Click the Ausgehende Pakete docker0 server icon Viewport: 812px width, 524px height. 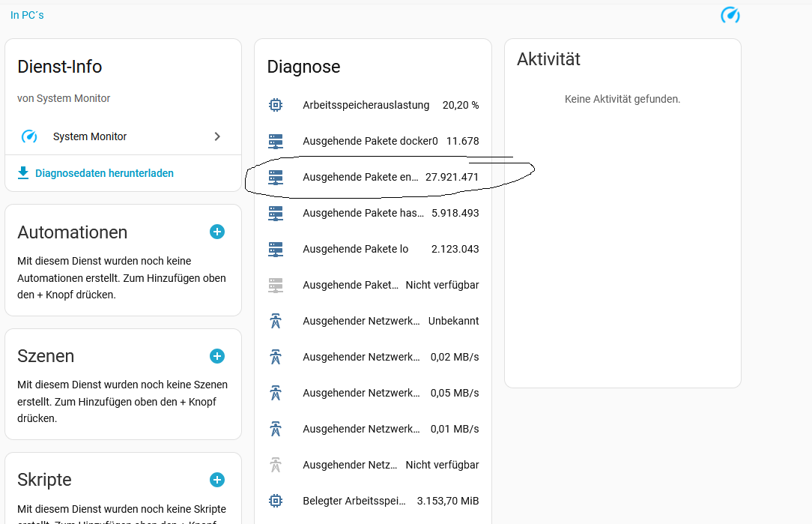pos(276,141)
